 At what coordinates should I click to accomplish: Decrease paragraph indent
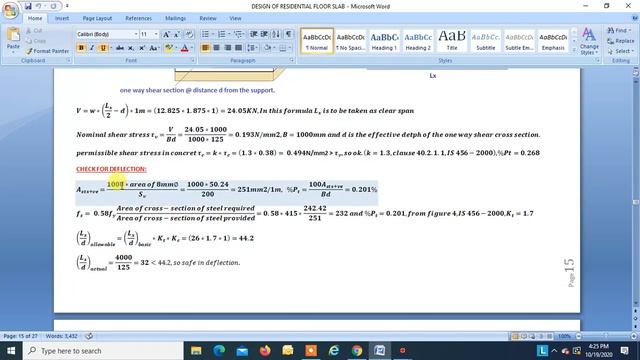click(253, 34)
